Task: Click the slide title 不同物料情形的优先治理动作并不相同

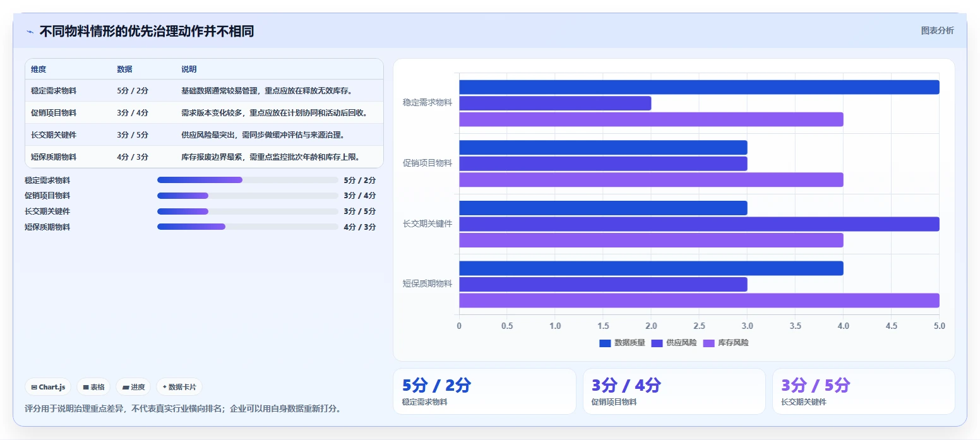Action: [x=147, y=32]
